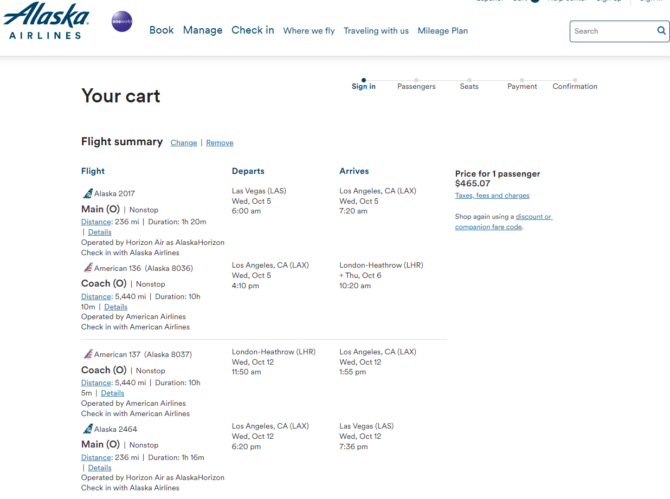Select the Sign in progress step
This screenshot has width=670, height=499.
click(364, 85)
